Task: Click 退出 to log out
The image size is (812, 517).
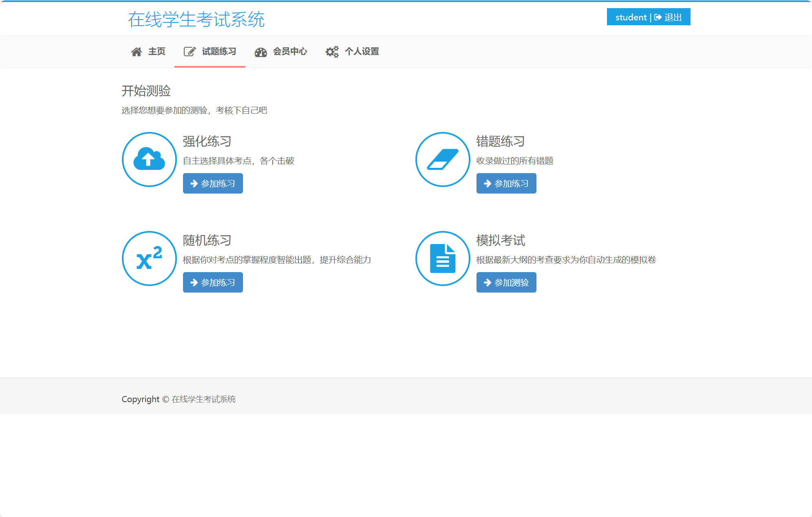Action: [x=673, y=17]
